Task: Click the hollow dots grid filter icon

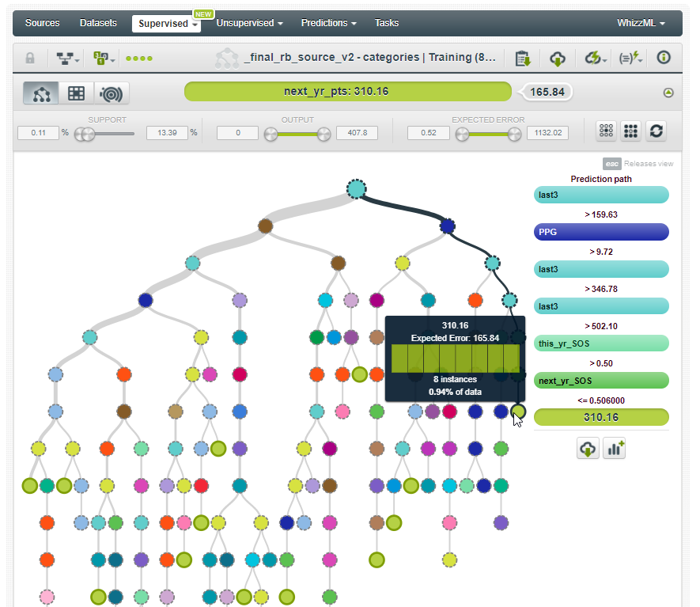Action: [x=606, y=131]
